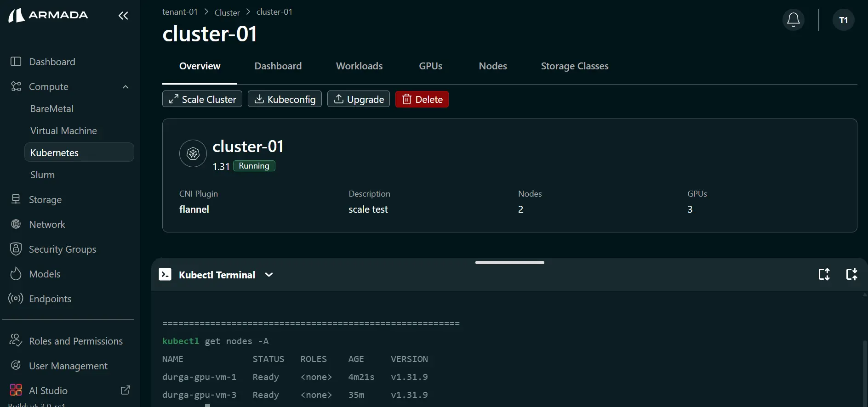Click the 4m21s age value

click(x=361, y=377)
